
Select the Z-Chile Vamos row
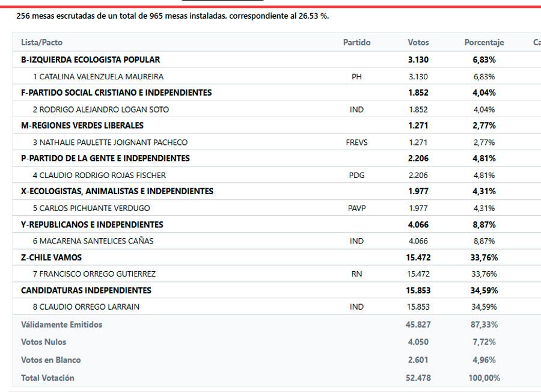(x=277, y=257)
